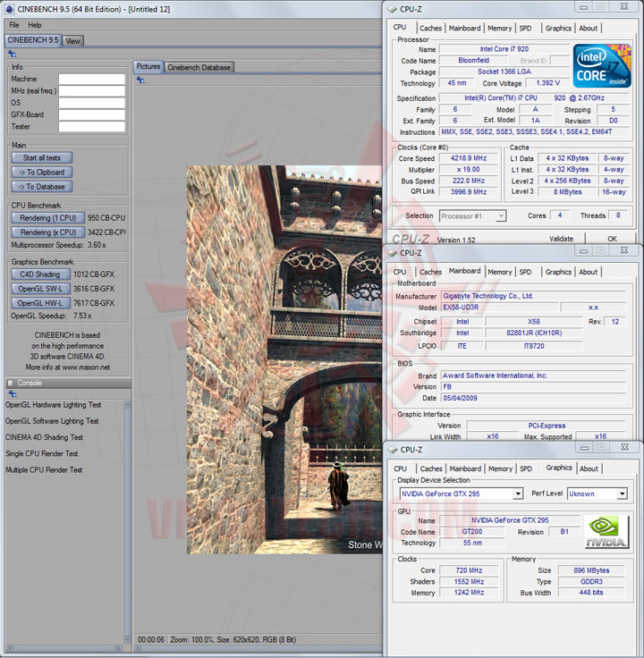Open Memory tab in middle CPU-Z window
The height and width of the screenshot is (658, 644).
[500, 272]
